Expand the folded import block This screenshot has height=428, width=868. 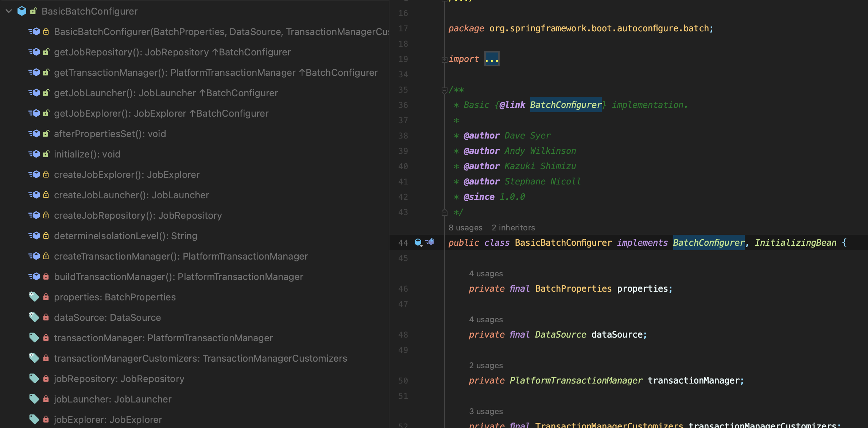pos(444,59)
